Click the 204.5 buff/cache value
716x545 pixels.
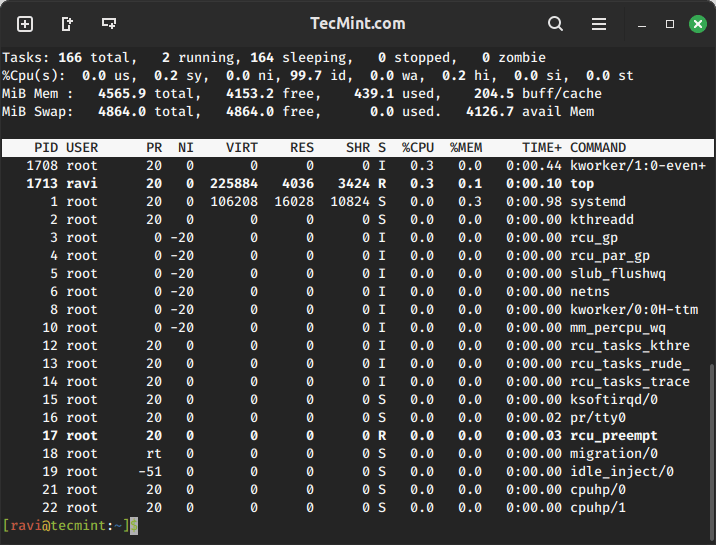[494, 94]
